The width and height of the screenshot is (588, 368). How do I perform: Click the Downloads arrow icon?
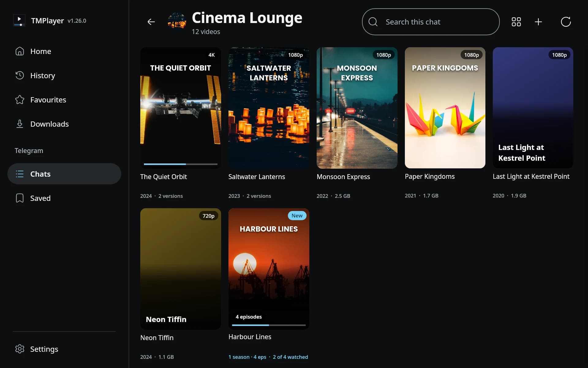click(20, 124)
